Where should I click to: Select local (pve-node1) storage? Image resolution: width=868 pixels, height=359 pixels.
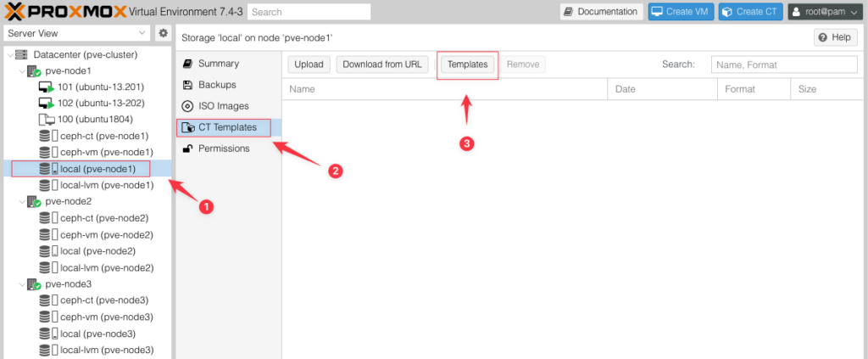pos(87,168)
